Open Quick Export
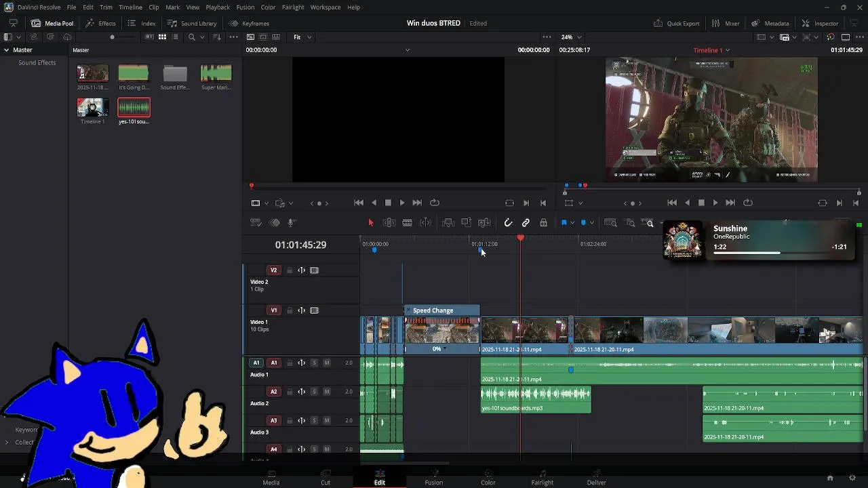Image resolution: width=868 pixels, height=488 pixels. click(677, 23)
